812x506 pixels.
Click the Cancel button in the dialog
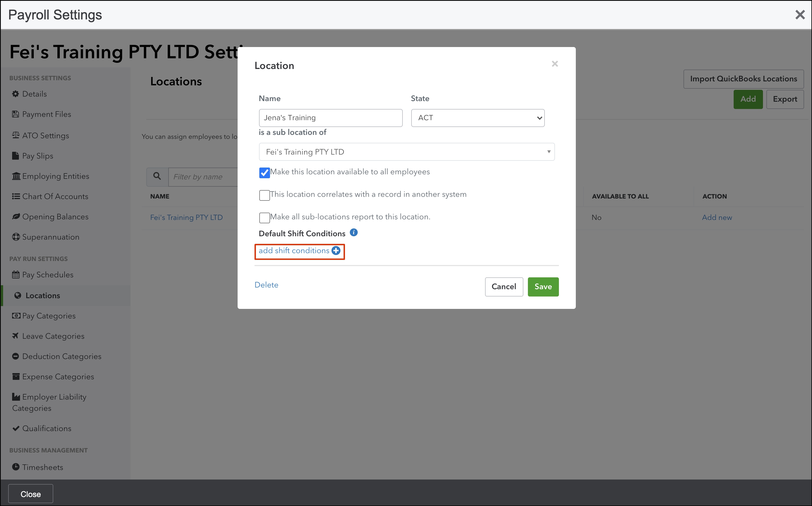(x=503, y=287)
